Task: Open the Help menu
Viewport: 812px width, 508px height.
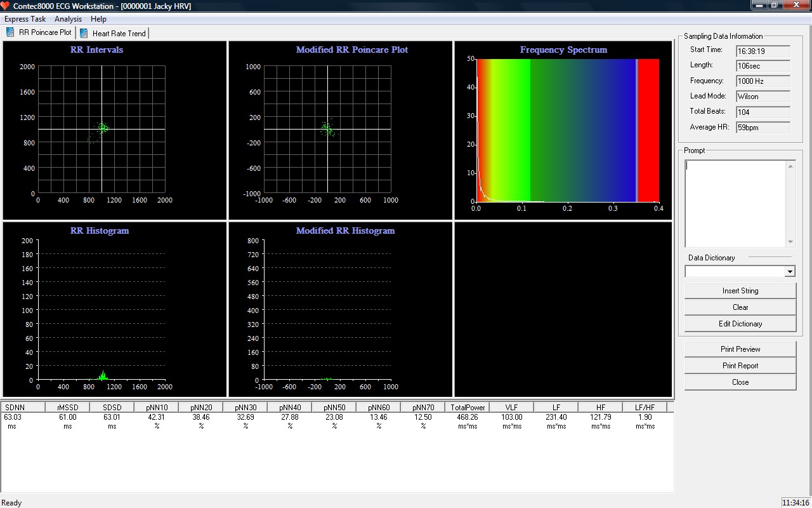Action: [x=98, y=19]
